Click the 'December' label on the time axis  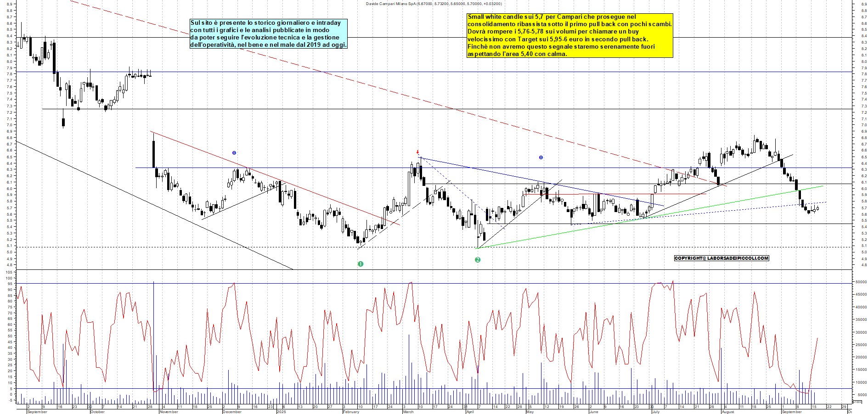pos(232,412)
